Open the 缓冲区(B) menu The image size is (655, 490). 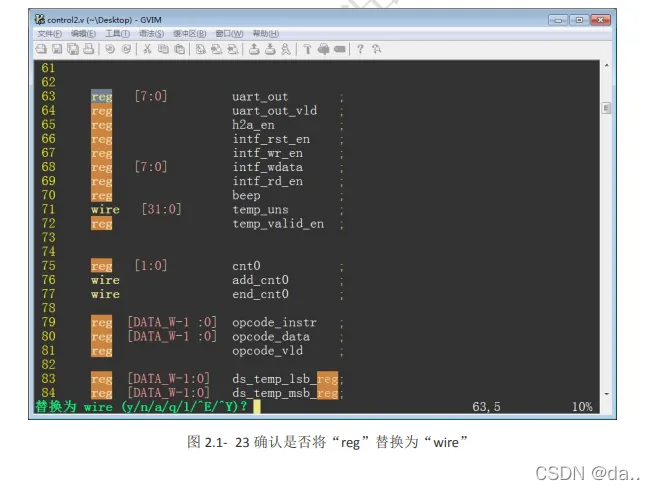(x=190, y=33)
